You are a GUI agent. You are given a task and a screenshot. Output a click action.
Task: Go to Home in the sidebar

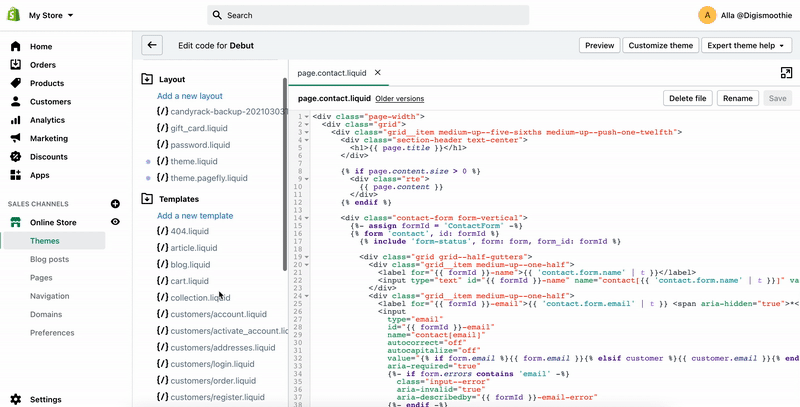click(x=41, y=46)
